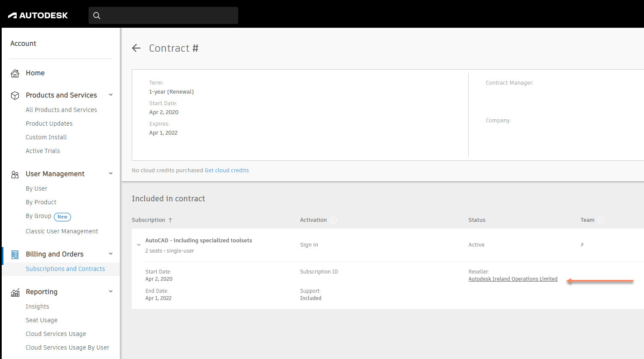The width and height of the screenshot is (644, 359).
Task: Click the Reporting bar-chart icon
Action: point(15,291)
